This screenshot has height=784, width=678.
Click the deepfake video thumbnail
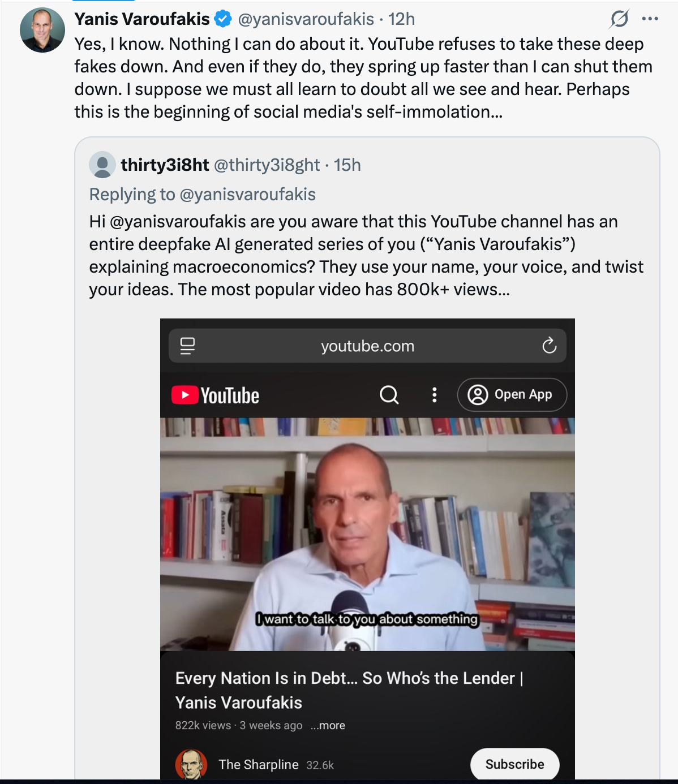coord(367,535)
